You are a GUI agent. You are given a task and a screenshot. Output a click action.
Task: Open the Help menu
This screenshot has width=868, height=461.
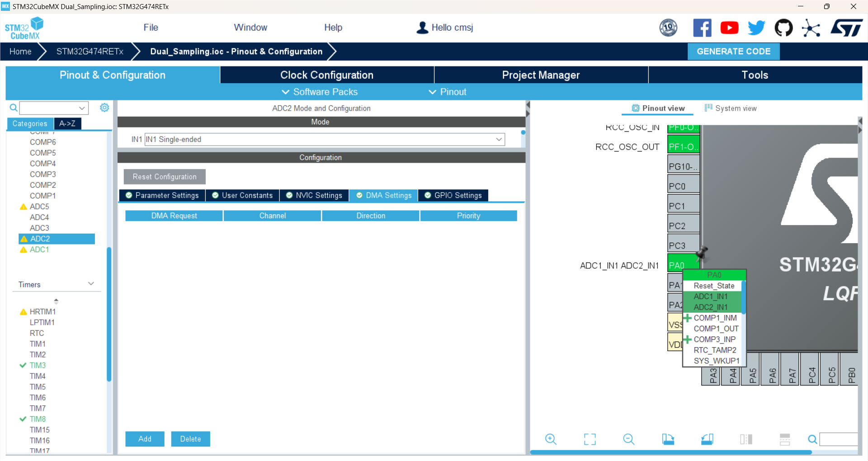[x=333, y=28]
